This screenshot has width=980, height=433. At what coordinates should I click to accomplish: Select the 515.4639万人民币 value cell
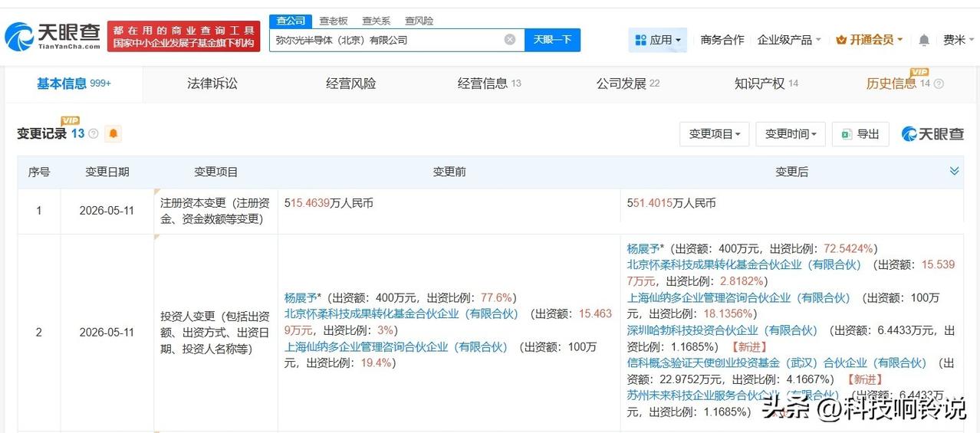click(x=329, y=204)
